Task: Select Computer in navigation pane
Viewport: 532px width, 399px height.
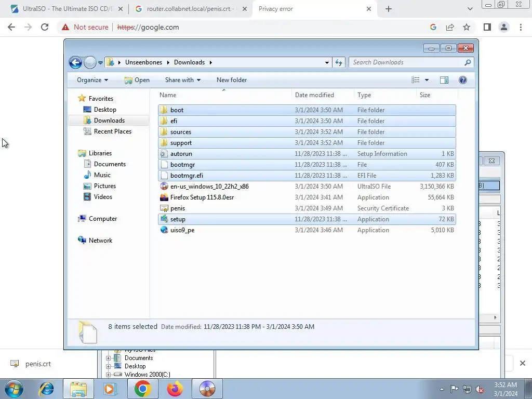Action: (x=103, y=219)
